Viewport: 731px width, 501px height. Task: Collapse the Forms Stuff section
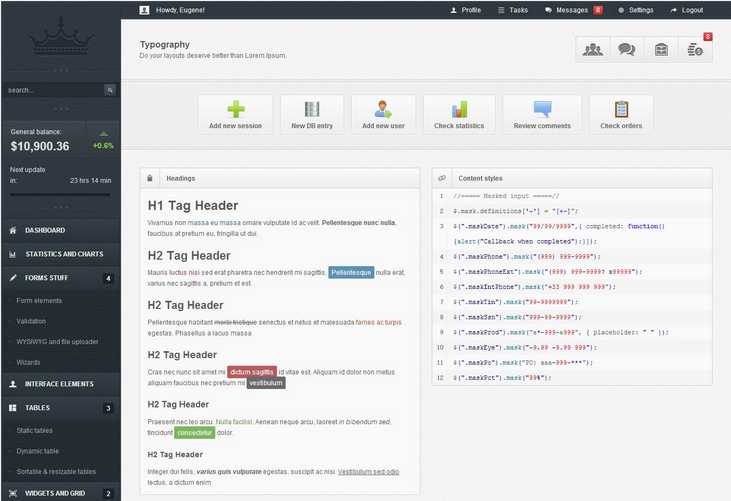[x=61, y=278]
